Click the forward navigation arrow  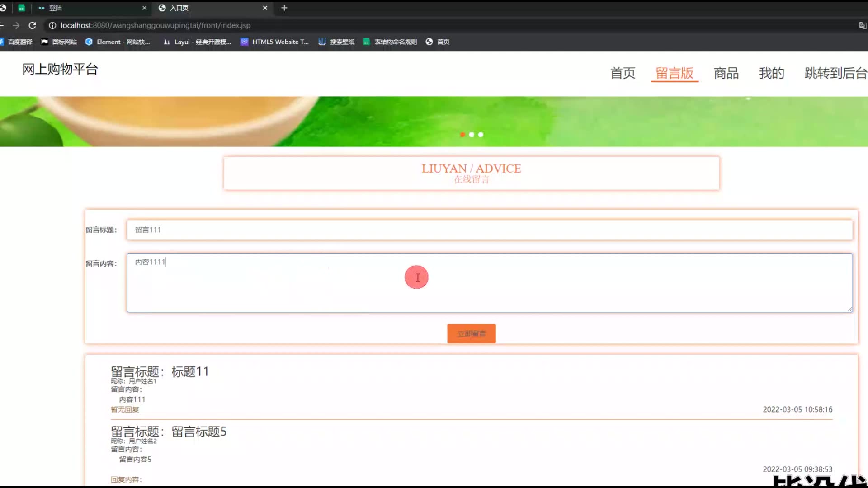click(16, 25)
